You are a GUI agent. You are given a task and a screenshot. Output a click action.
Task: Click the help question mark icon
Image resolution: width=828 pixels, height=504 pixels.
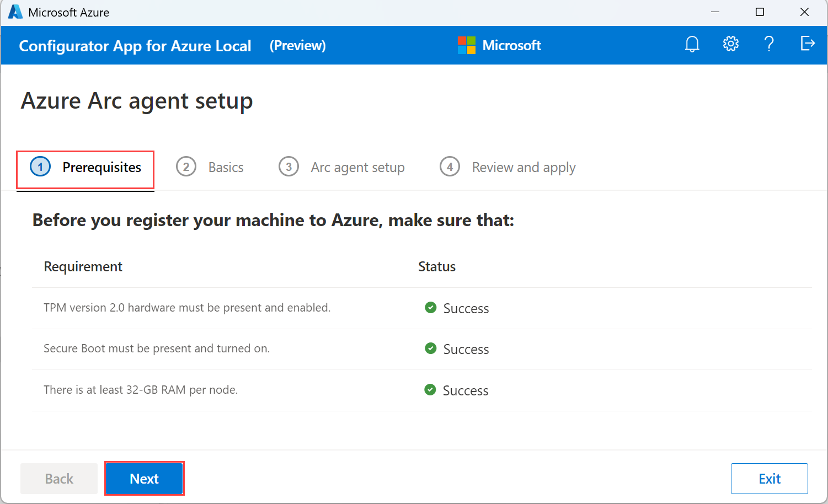(x=769, y=44)
